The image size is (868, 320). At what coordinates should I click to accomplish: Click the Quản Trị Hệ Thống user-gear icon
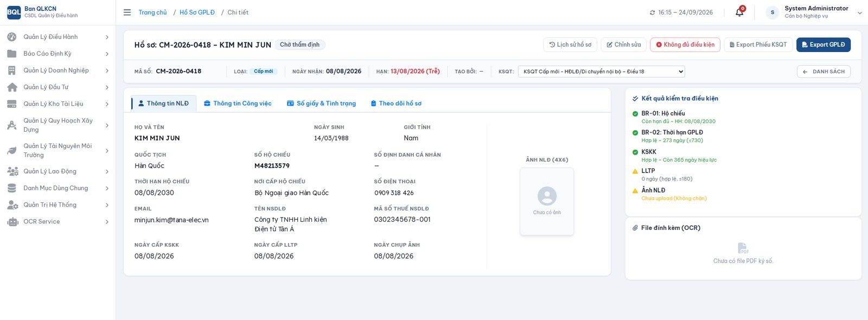(x=12, y=205)
